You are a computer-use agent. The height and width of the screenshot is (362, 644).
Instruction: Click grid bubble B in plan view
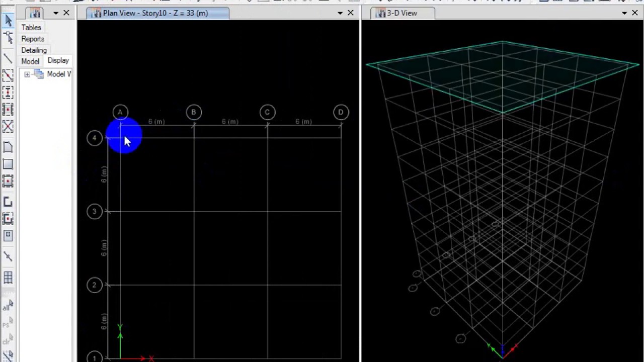click(x=194, y=112)
